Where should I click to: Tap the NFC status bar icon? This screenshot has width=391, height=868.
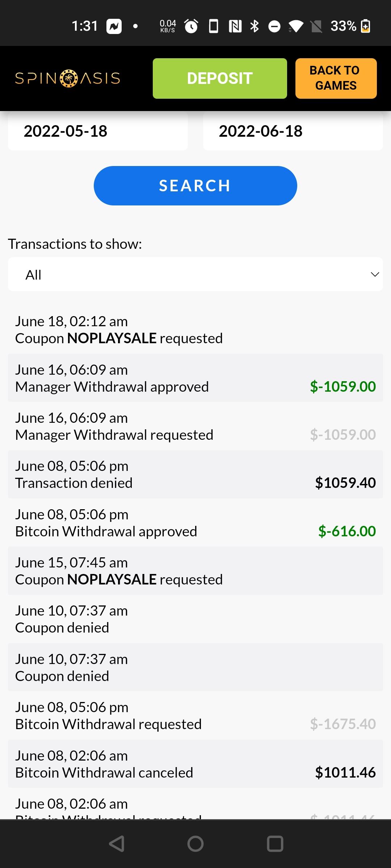(235, 26)
